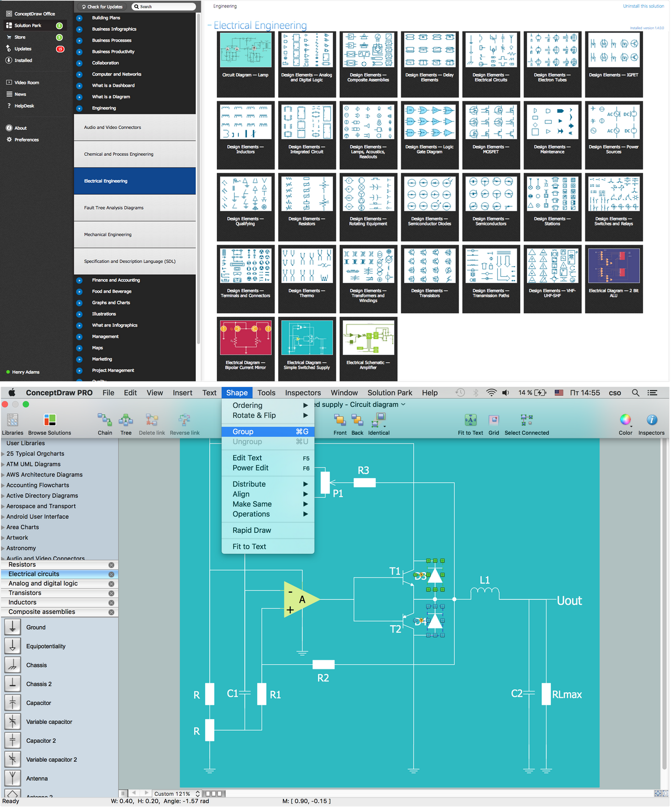Screen dimensions: 672x809
Task: Choose Group from the Shape menu
Action: click(x=243, y=431)
